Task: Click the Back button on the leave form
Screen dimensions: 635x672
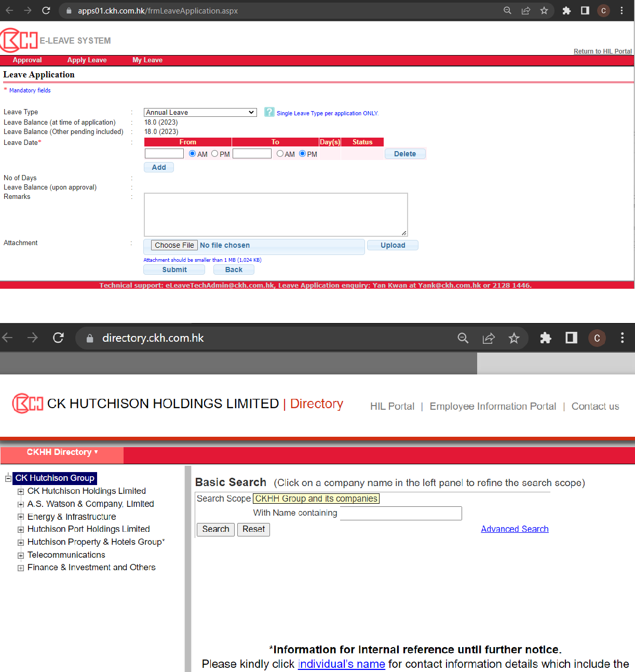Action: point(234,270)
